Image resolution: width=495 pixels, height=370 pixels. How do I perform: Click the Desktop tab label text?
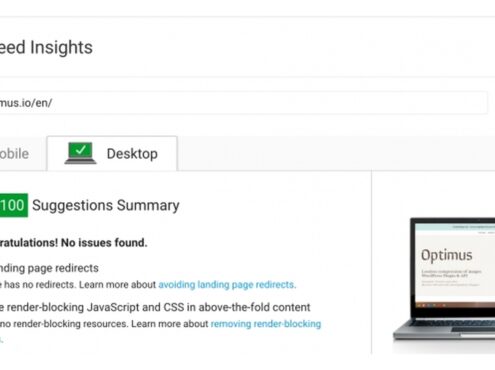pos(132,154)
